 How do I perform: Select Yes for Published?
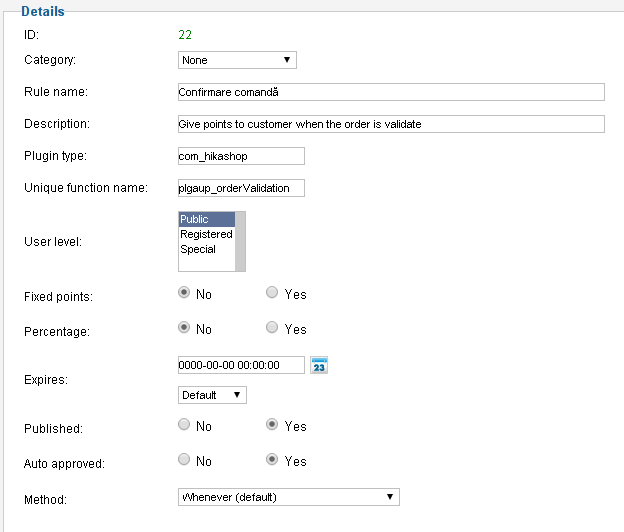click(273, 425)
